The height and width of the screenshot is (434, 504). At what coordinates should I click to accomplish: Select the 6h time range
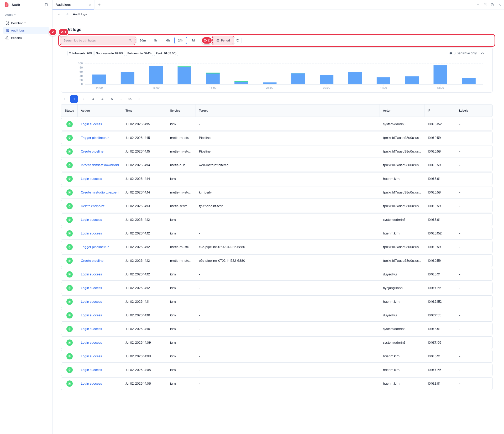(168, 40)
